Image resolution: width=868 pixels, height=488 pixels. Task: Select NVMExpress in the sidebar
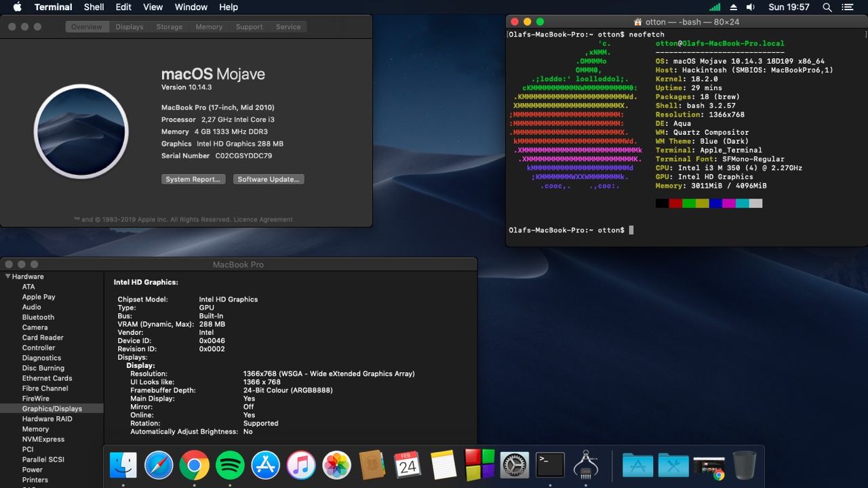[43, 439]
